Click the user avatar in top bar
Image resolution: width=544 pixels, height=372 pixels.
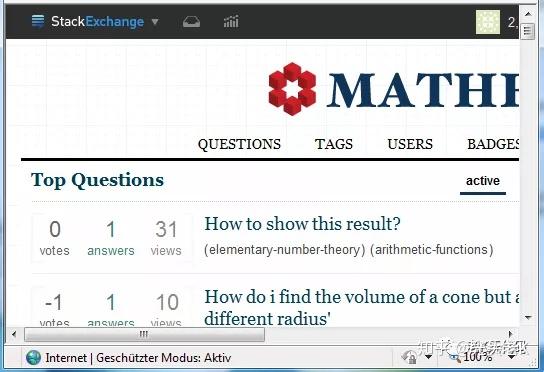click(x=488, y=22)
